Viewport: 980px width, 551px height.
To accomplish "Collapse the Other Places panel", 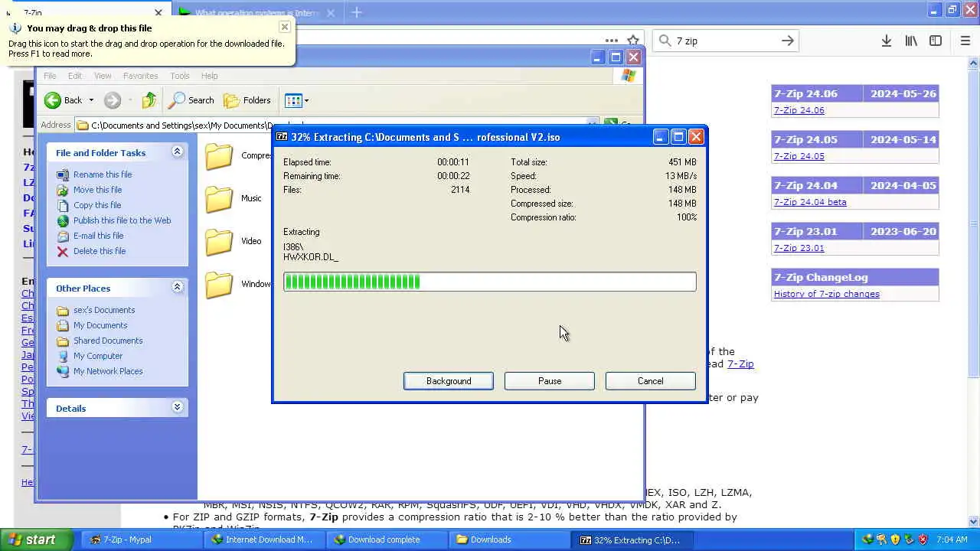I will coord(177,287).
